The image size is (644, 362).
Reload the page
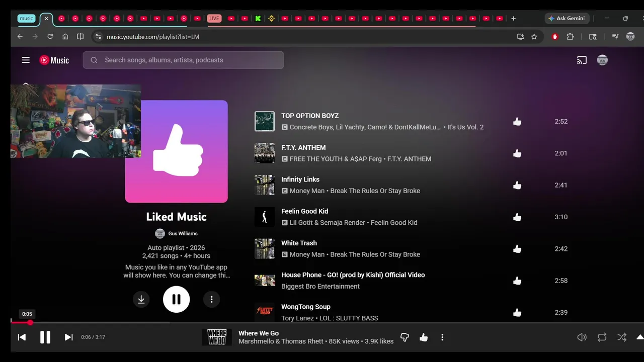[x=50, y=37]
